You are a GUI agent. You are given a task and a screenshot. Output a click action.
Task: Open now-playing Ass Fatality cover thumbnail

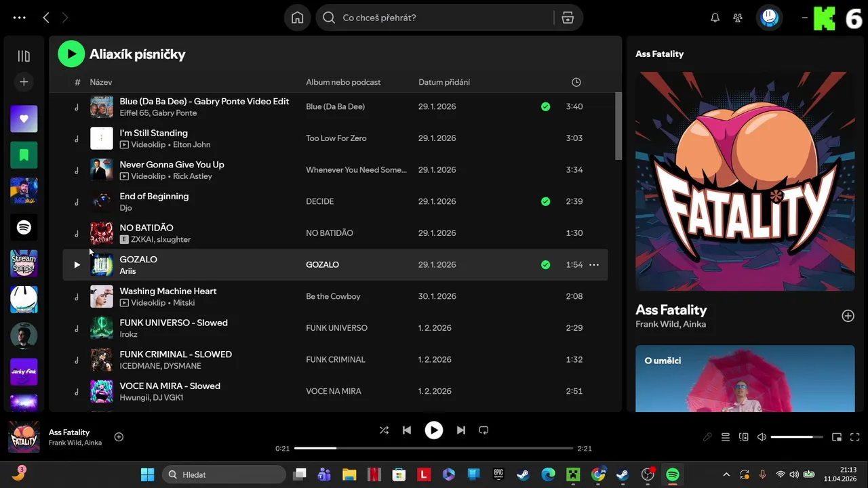pyautogui.click(x=24, y=436)
